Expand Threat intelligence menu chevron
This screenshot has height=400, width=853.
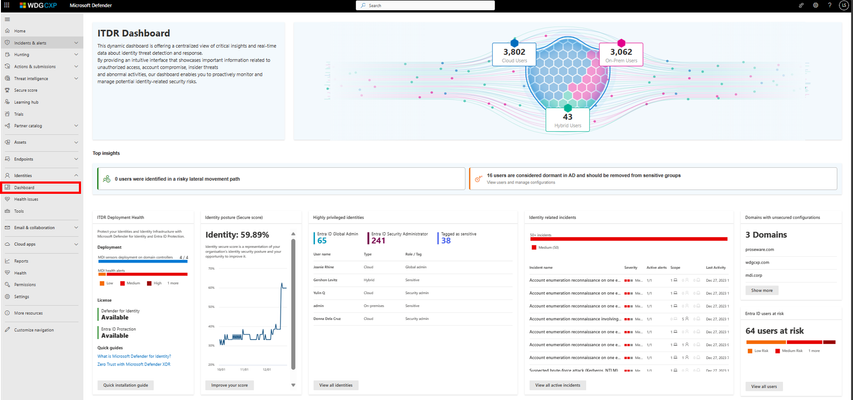tap(76, 78)
